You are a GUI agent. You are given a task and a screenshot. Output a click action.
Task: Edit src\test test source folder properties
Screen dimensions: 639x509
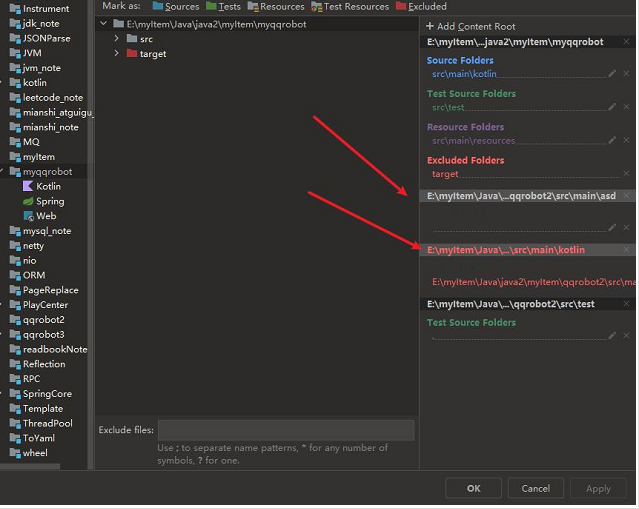[612, 107]
